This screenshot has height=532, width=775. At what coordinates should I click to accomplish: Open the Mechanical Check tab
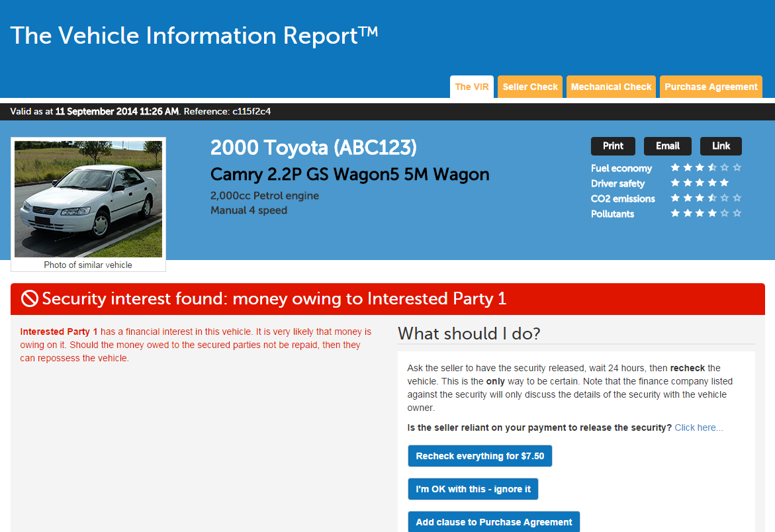coord(611,87)
